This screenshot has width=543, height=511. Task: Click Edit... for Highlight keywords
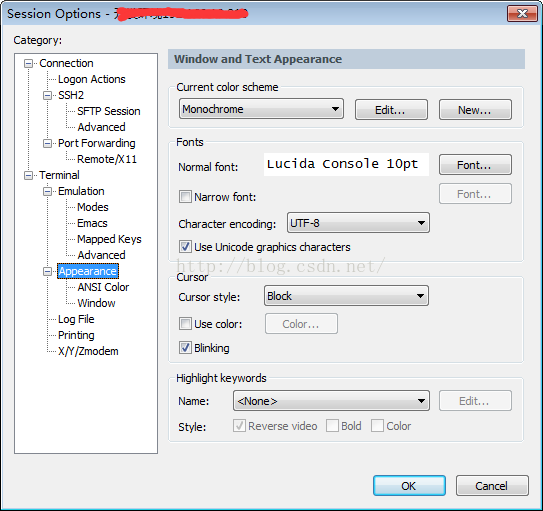coord(475,401)
